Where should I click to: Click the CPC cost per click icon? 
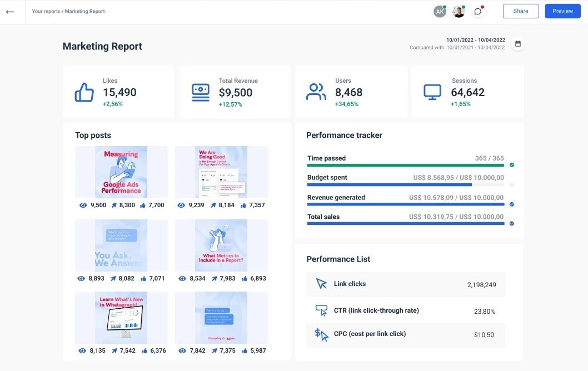(x=321, y=334)
